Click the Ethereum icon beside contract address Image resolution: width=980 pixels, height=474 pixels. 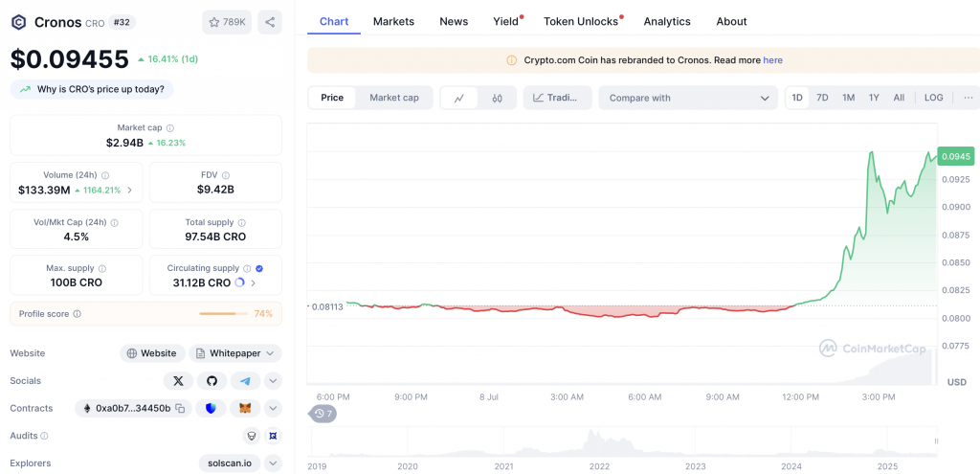(x=86, y=408)
